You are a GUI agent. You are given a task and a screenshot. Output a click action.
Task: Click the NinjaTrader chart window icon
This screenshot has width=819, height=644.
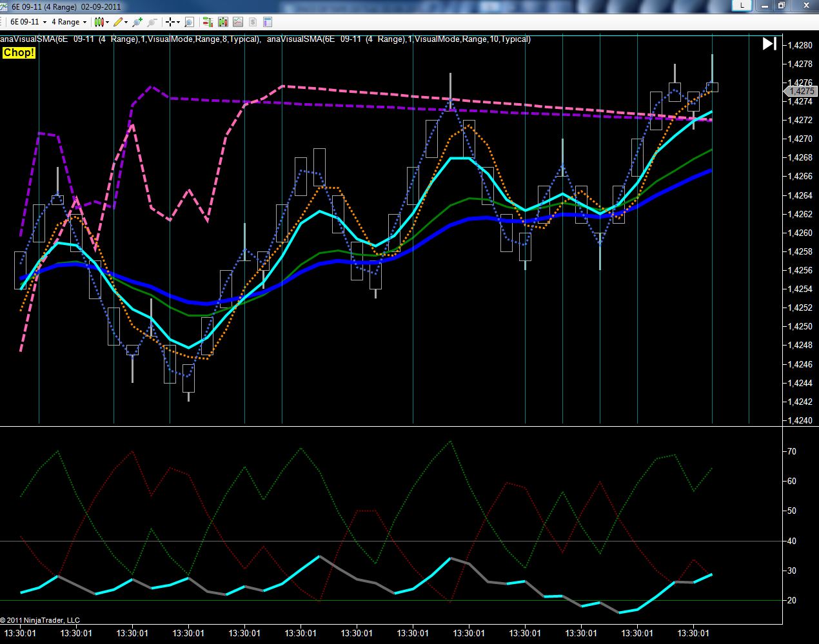5,6
